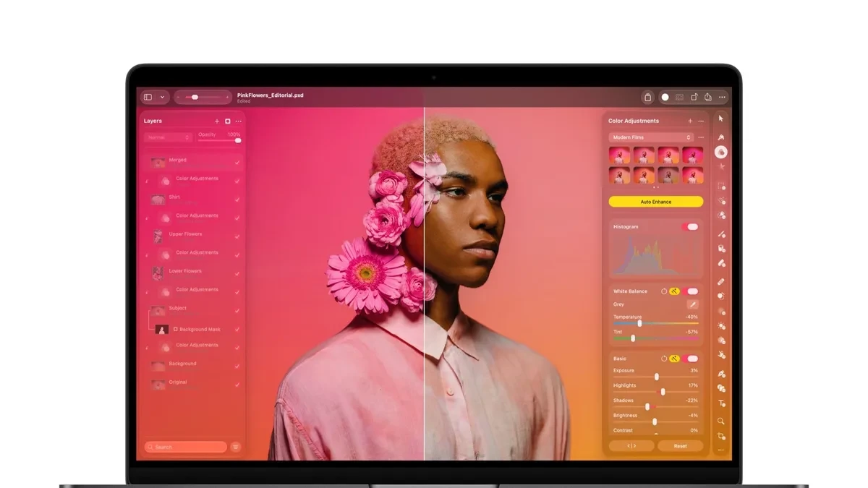Image resolution: width=868 pixels, height=488 pixels.
Task: Toggle the sidebar layout icon in toolbar
Action: [148, 97]
